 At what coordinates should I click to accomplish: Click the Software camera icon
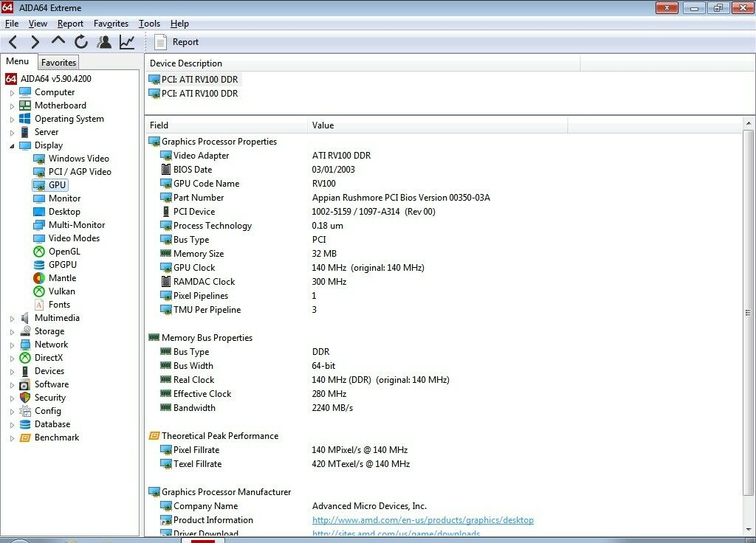click(25, 384)
